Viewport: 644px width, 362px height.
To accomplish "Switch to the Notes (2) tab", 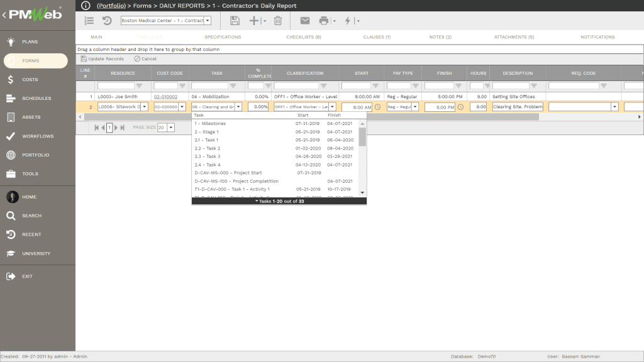I will 440,37.
